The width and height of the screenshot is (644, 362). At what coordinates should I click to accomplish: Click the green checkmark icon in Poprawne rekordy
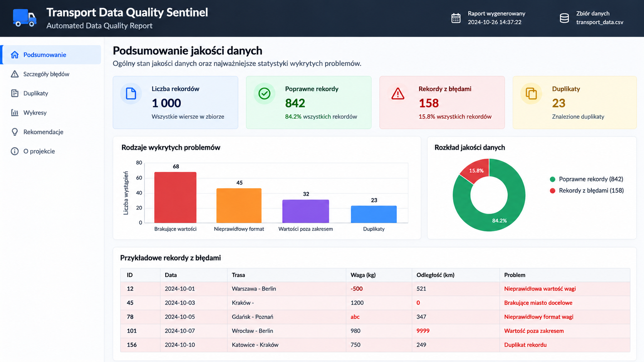pyautogui.click(x=264, y=93)
